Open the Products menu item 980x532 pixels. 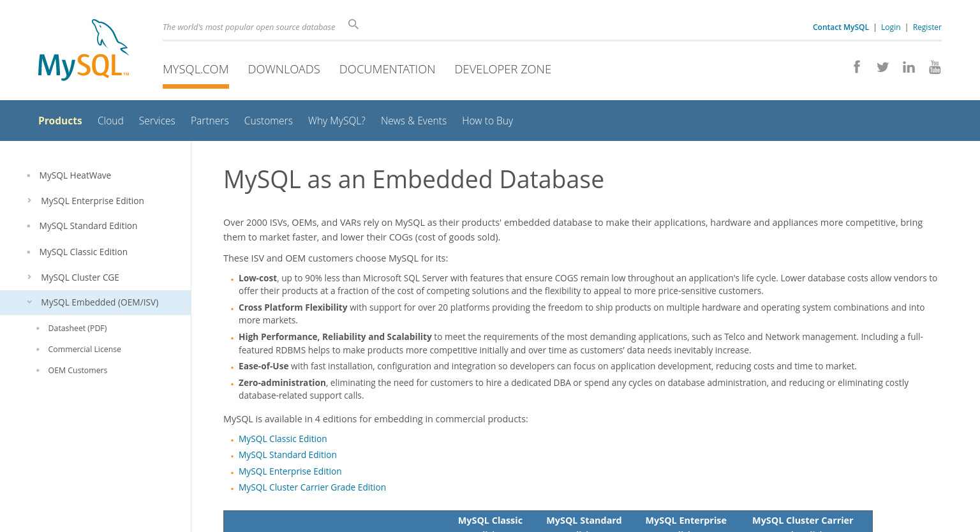click(x=60, y=121)
